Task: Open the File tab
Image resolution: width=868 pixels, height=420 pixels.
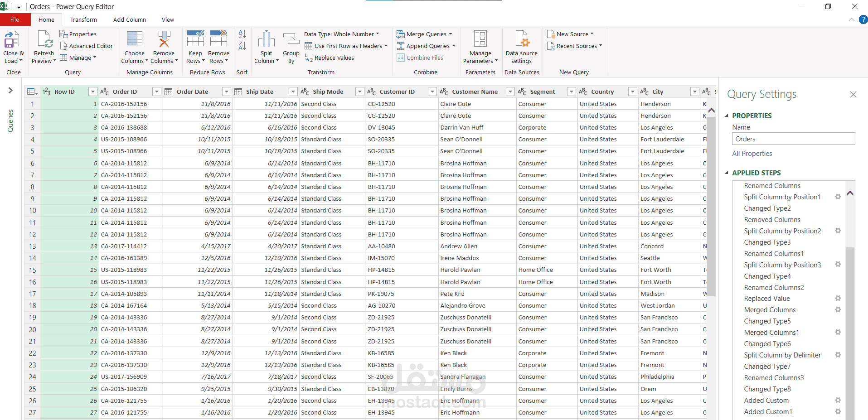Action: click(x=15, y=19)
